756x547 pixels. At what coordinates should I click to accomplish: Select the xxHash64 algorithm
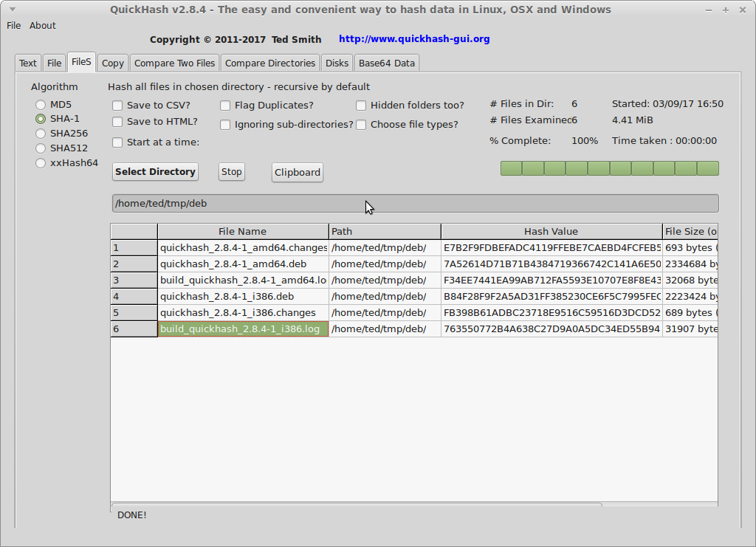coord(41,162)
